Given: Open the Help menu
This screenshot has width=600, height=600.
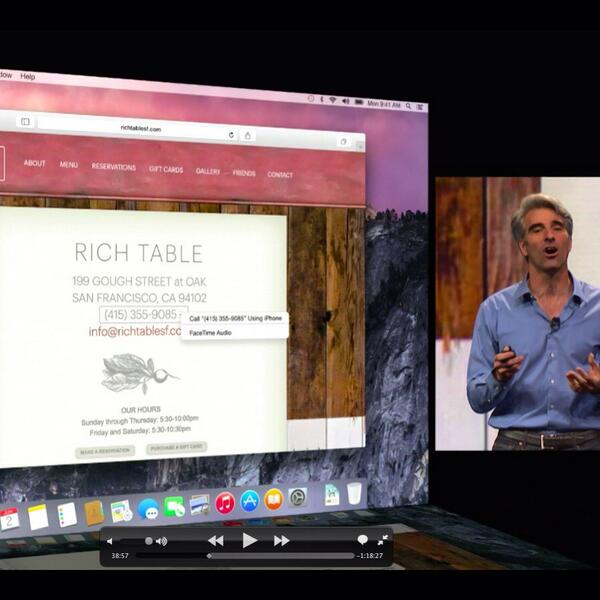Looking at the screenshot, I should click(28, 77).
